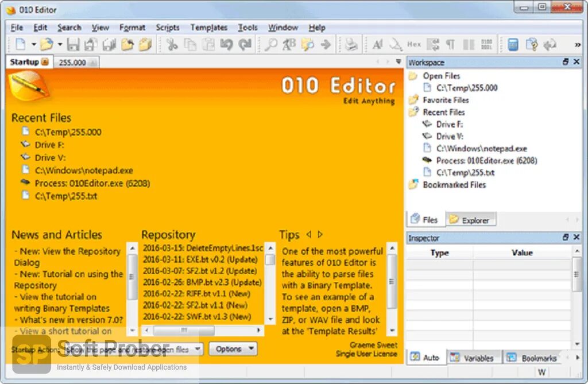Open C:\Temp\255.txt on Startup page
The image size is (588, 384).
click(66, 196)
